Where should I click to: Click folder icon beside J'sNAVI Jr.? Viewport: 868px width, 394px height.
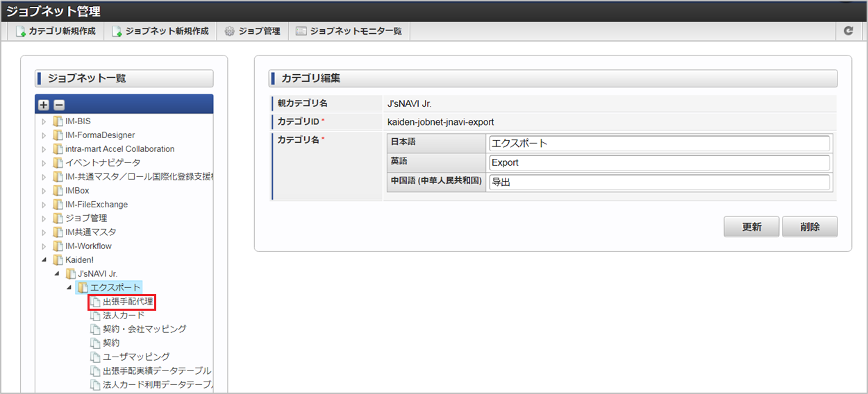click(x=70, y=274)
